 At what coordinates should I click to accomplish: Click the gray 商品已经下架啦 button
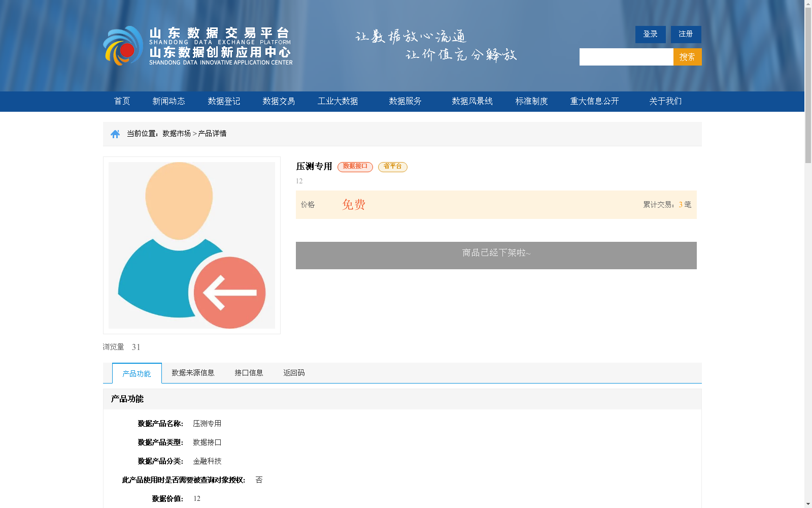(496, 256)
